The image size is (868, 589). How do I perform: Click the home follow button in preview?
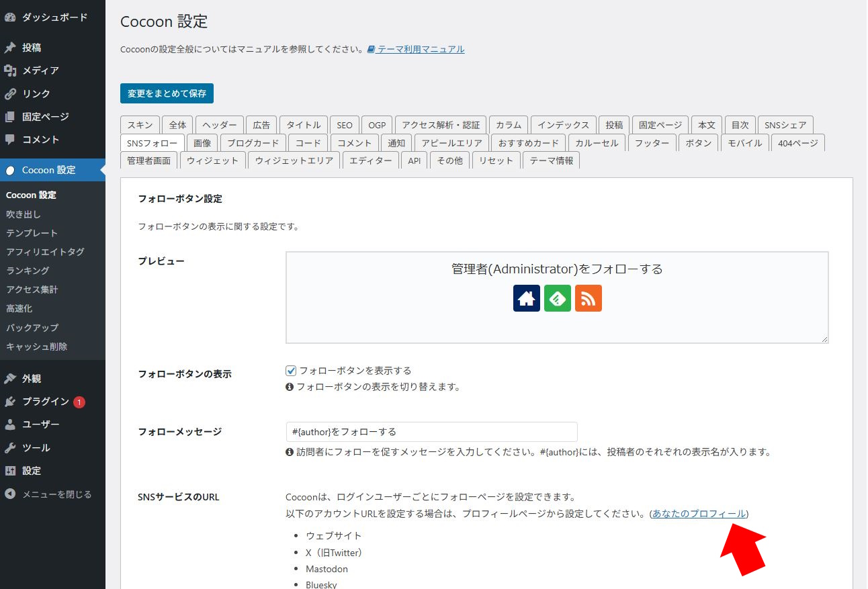[x=527, y=298]
